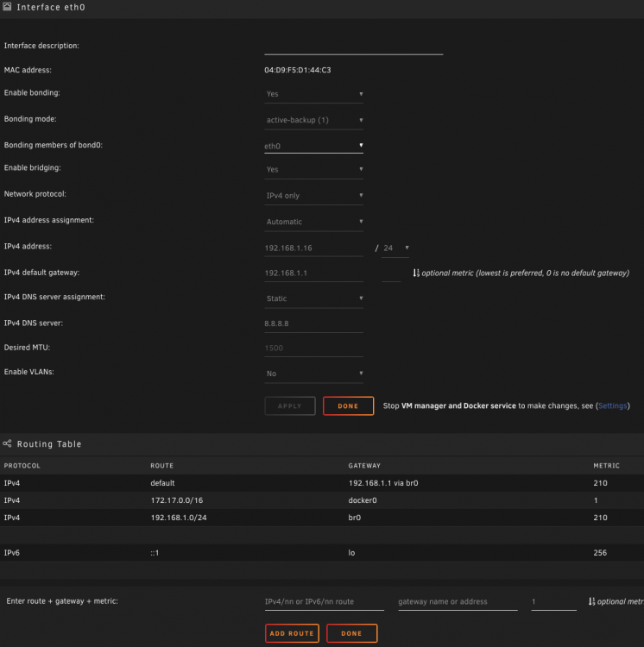This screenshot has width=644, height=647.
Task: Click the br0 gateway cell
Action: coord(354,518)
